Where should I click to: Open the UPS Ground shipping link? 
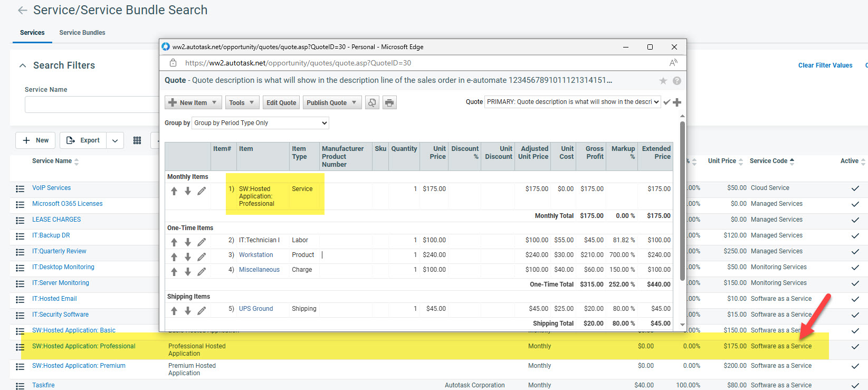(256, 309)
